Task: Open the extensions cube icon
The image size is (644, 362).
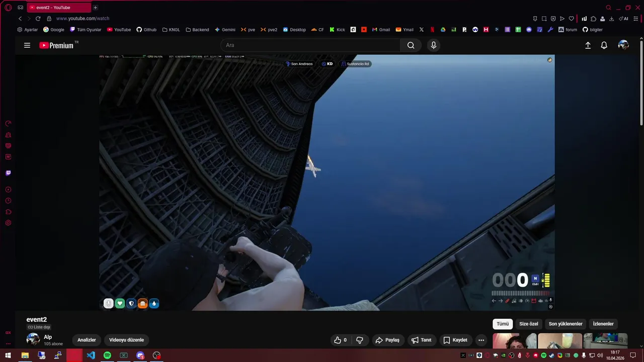Action: [x=593, y=19]
